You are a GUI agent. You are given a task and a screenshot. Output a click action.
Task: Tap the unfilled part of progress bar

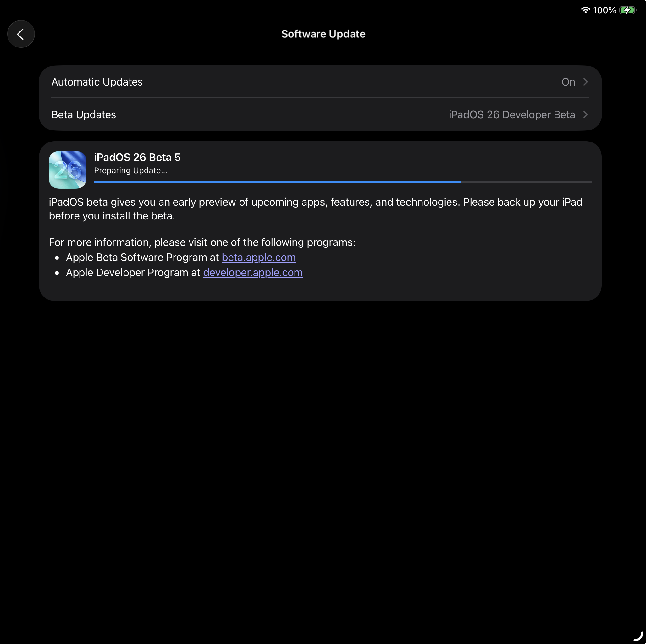pyautogui.click(x=526, y=182)
